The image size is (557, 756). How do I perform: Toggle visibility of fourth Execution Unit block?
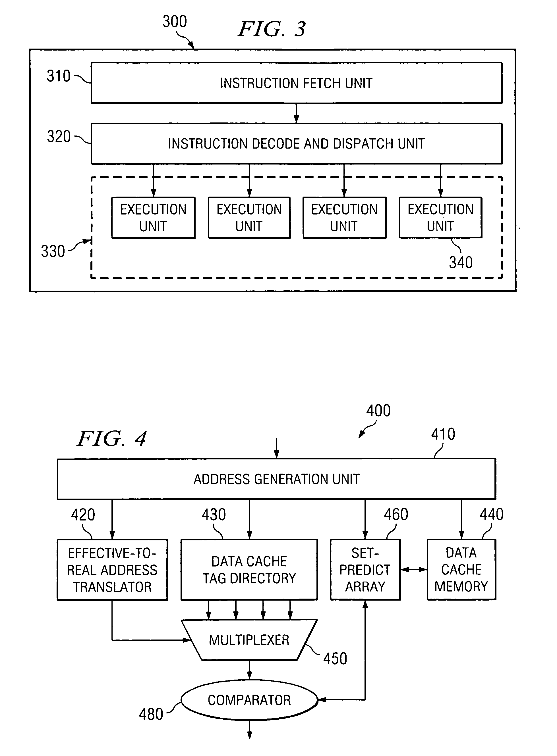tap(452, 210)
